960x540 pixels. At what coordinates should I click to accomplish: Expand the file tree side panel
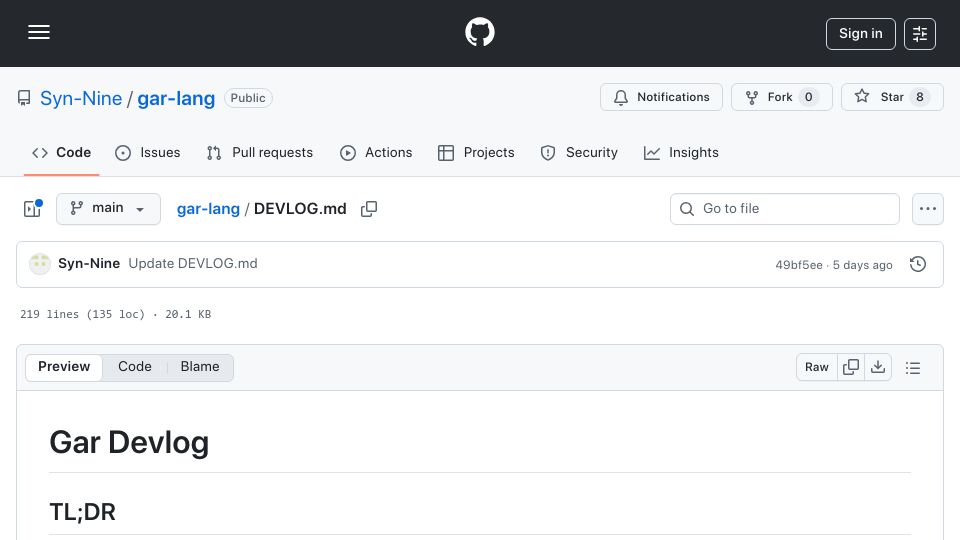tap(32, 209)
